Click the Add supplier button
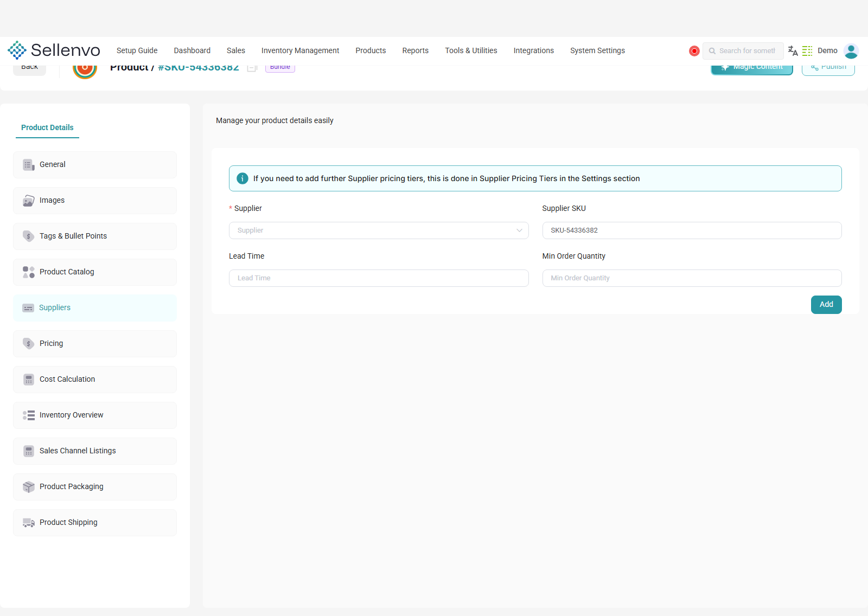This screenshot has width=868, height=616. tap(826, 305)
